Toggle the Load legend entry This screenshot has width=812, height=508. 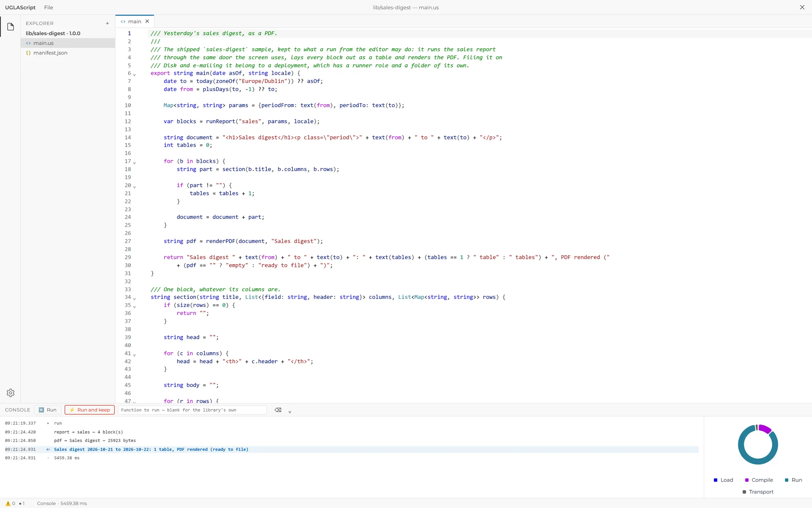pos(723,480)
